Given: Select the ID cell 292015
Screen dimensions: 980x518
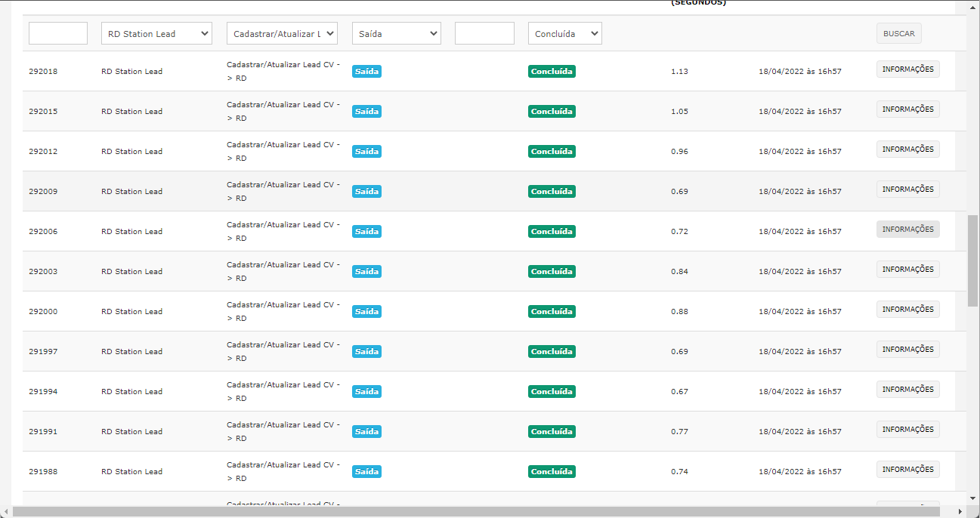Looking at the screenshot, I should click(43, 112).
